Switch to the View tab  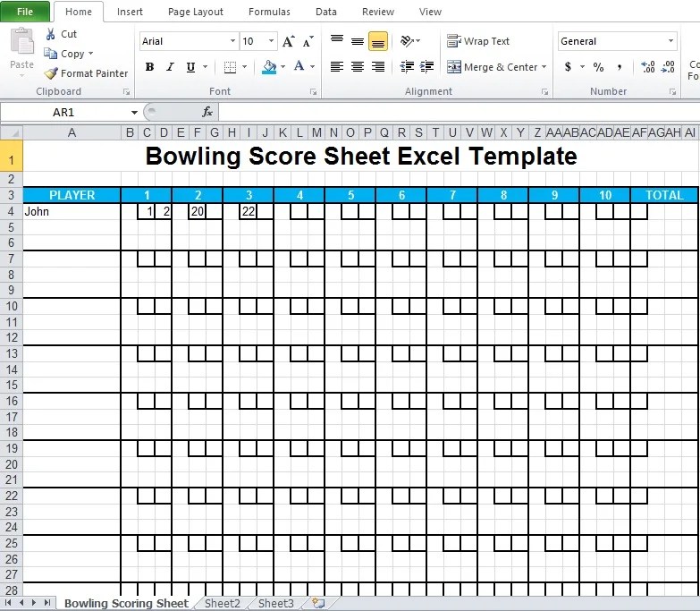[430, 12]
